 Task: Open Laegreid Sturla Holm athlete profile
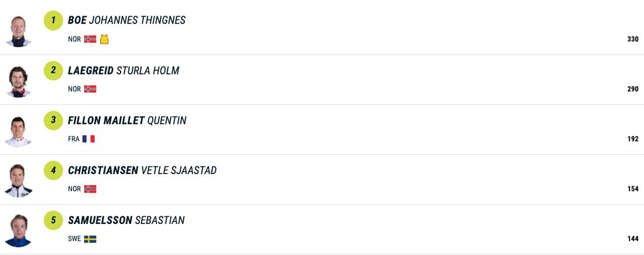124,71
